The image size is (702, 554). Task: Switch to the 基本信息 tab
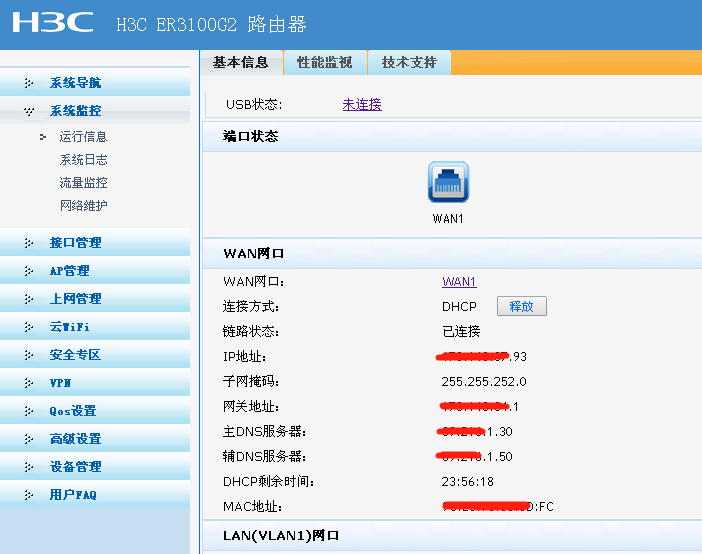pos(241,62)
